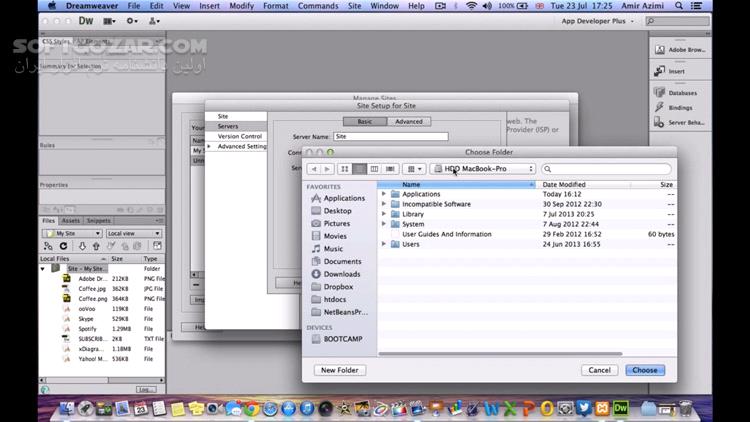The image size is (750, 422).
Task: Click Put files up-arrow icon
Action: click(96, 246)
